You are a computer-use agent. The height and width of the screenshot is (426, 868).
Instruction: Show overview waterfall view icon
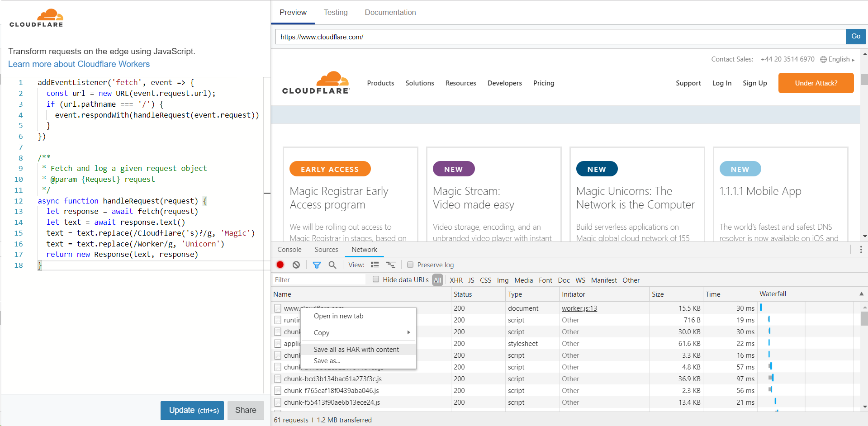(391, 265)
